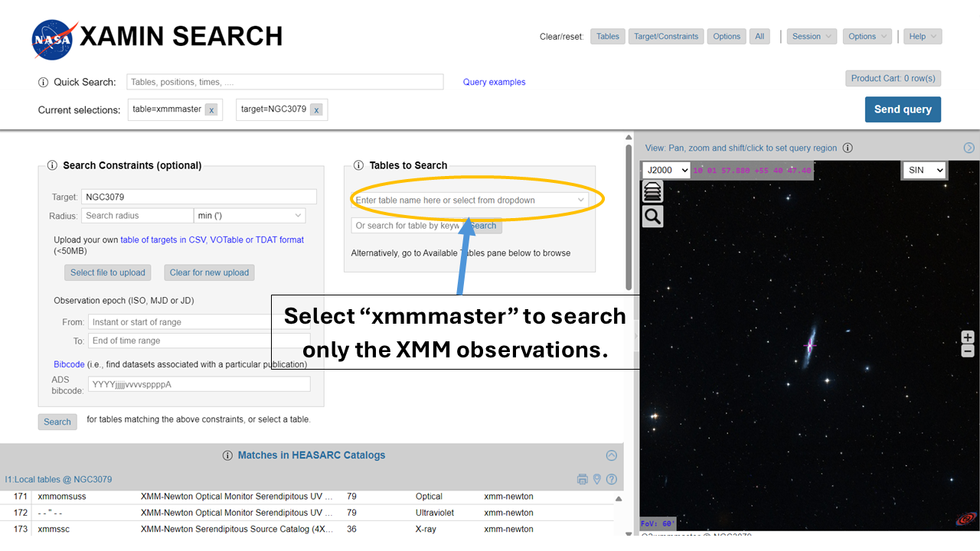Open the Quick Search info icon

(x=43, y=82)
